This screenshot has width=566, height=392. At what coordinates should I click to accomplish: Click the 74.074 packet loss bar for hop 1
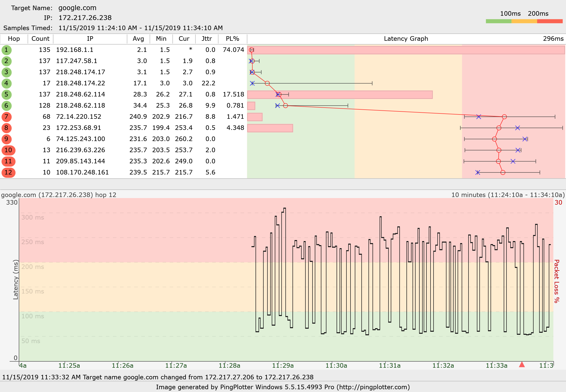(405, 50)
